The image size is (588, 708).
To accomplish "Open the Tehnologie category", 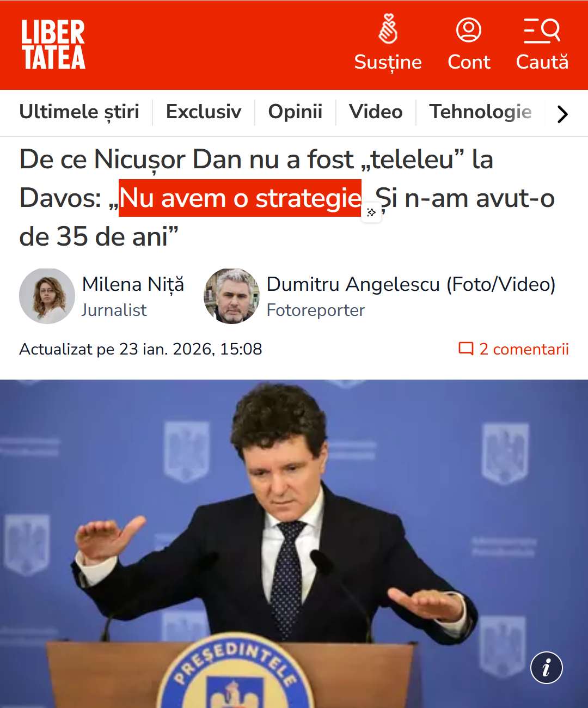I will (x=480, y=112).
